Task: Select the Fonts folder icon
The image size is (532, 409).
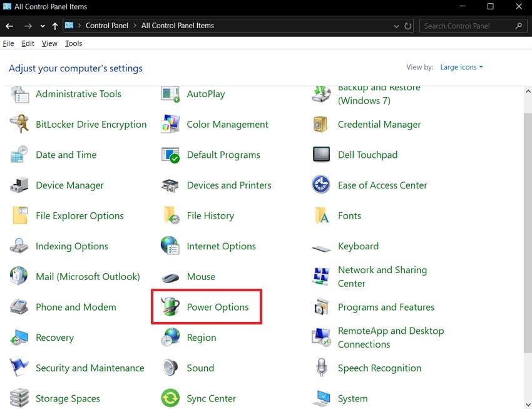Action: click(322, 215)
